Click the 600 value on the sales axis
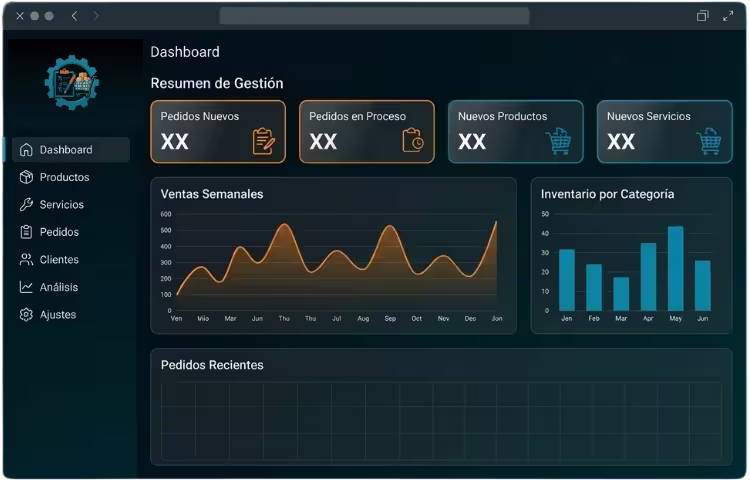This screenshot has height=480, width=750. point(166,214)
